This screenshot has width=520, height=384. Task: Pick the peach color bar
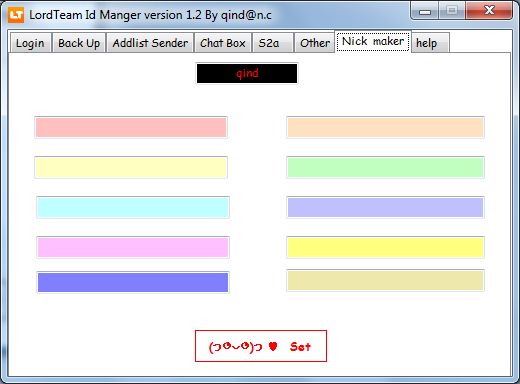385,127
